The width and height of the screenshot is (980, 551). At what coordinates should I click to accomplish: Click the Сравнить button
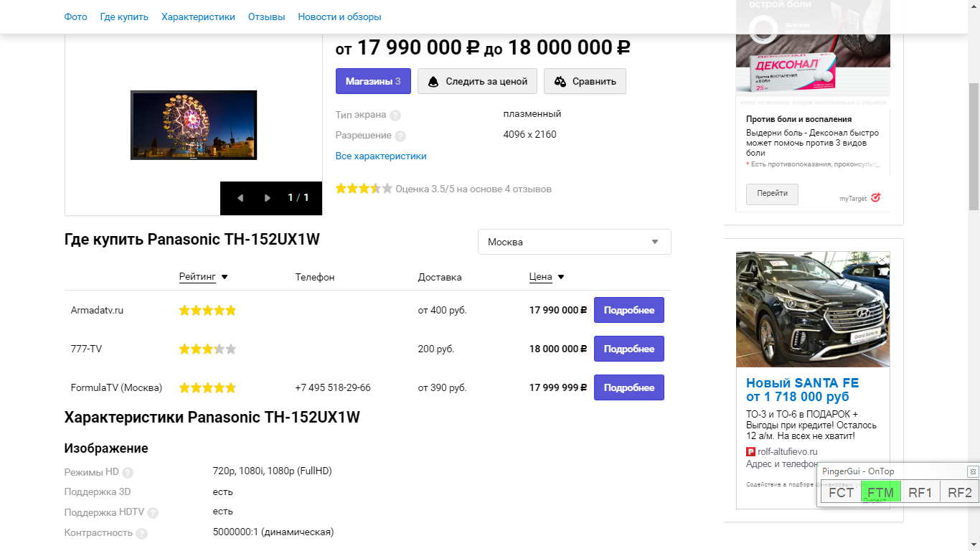(x=585, y=81)
